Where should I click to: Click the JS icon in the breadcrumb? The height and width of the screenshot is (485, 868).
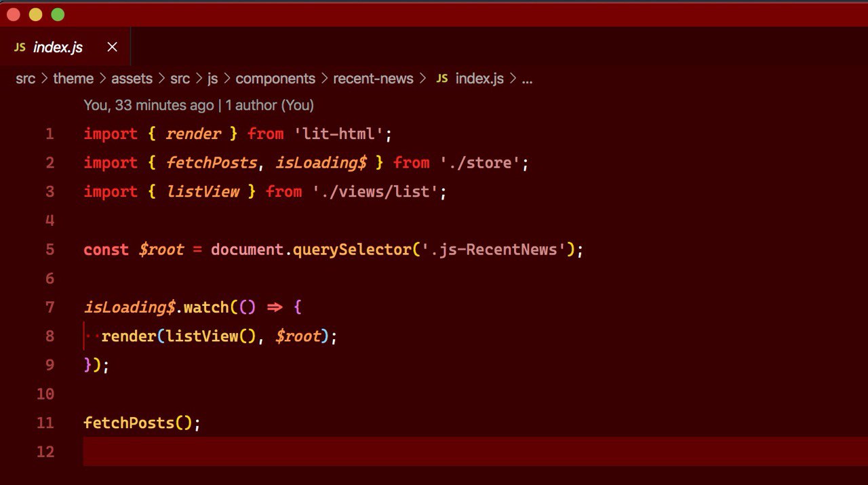point(442,79)
